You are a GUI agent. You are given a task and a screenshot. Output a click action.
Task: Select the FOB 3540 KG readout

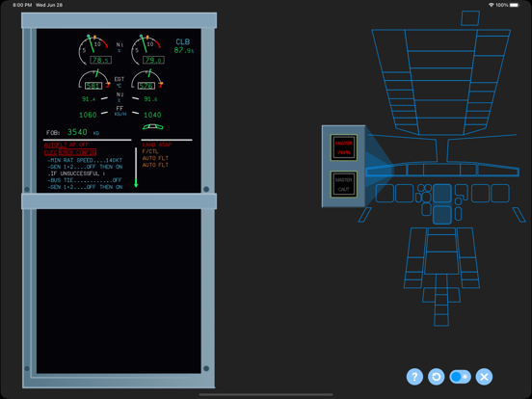click(x=72, y=132)
